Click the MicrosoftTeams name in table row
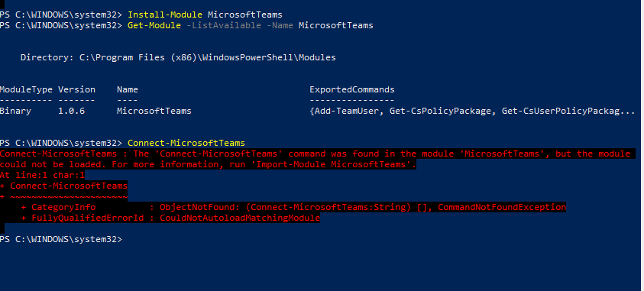 pyautogui.click(x=154, y=111)
